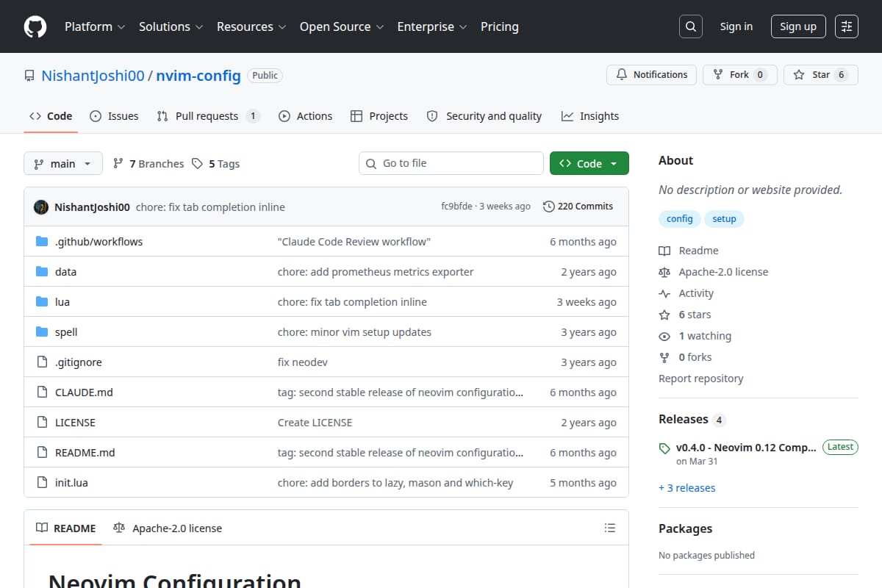The height and width of the screenshot is (588, 882).
Task: Click the Notifications bell button
Action: click(651, 75)
